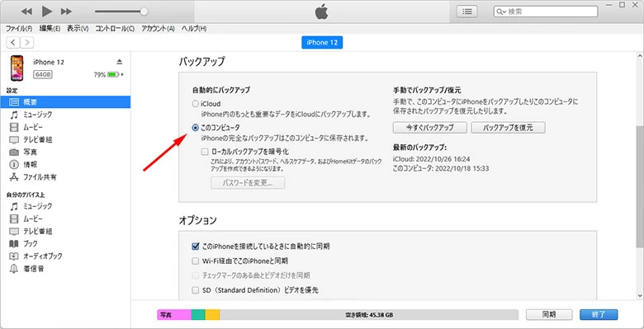This screenshot has height=329, width=644.
Task: Open the list view icon beside search
Action: [466, 12]
